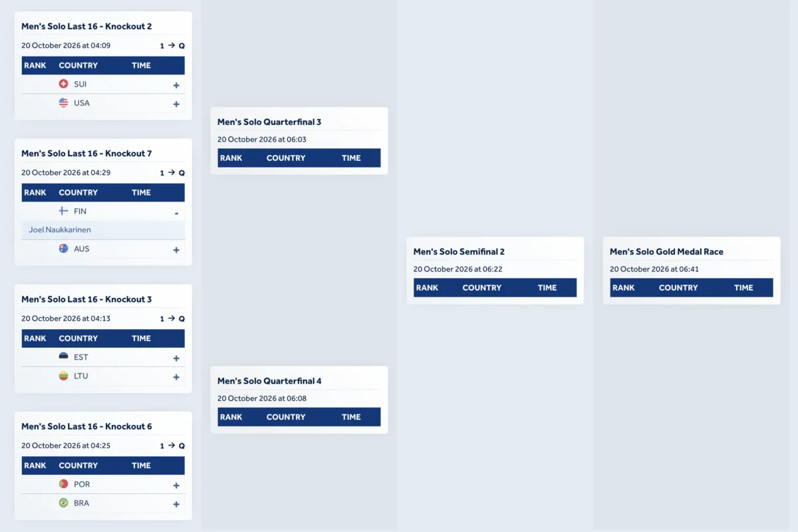Expand the AUS row plus icon
This screenshot has height=532, width=798.
[x=176, y=250]
